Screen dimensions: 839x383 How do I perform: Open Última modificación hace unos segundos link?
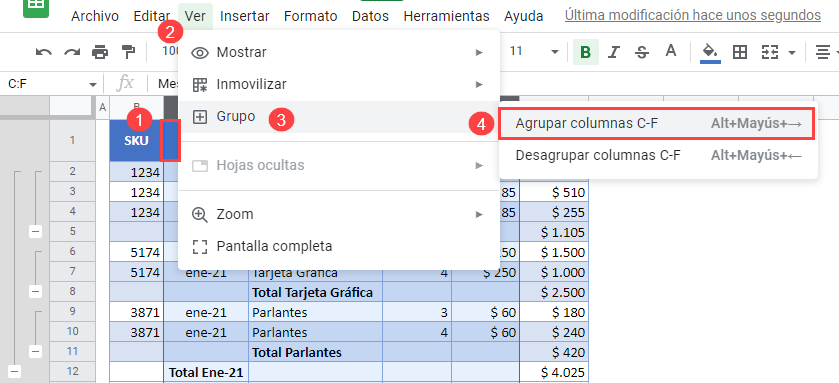692,16
